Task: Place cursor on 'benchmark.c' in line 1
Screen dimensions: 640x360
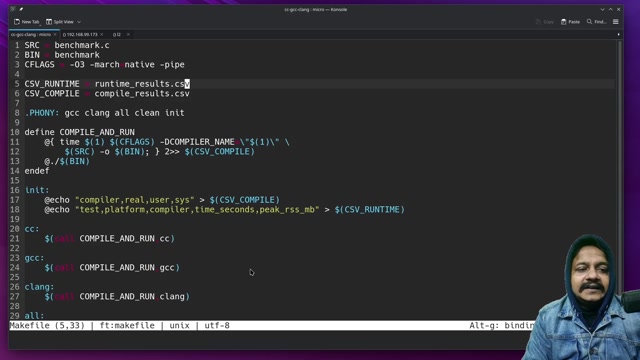Action: point(82,45)
